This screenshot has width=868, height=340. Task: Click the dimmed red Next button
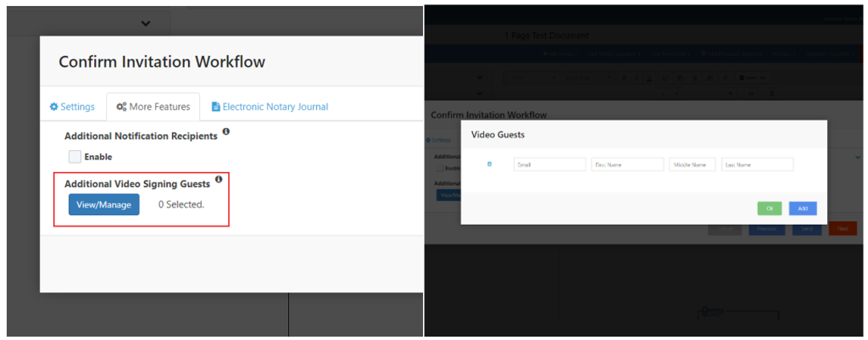point(842,229)
